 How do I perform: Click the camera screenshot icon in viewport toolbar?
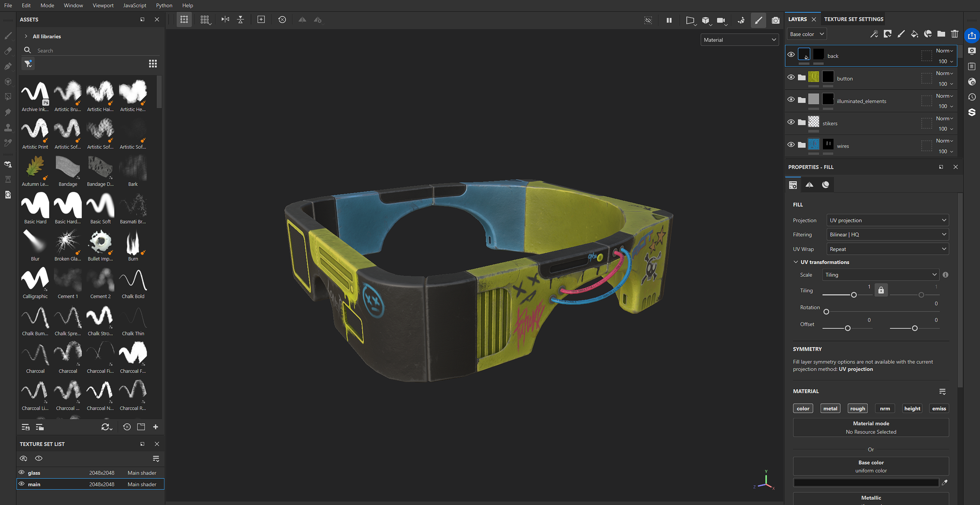775,20
